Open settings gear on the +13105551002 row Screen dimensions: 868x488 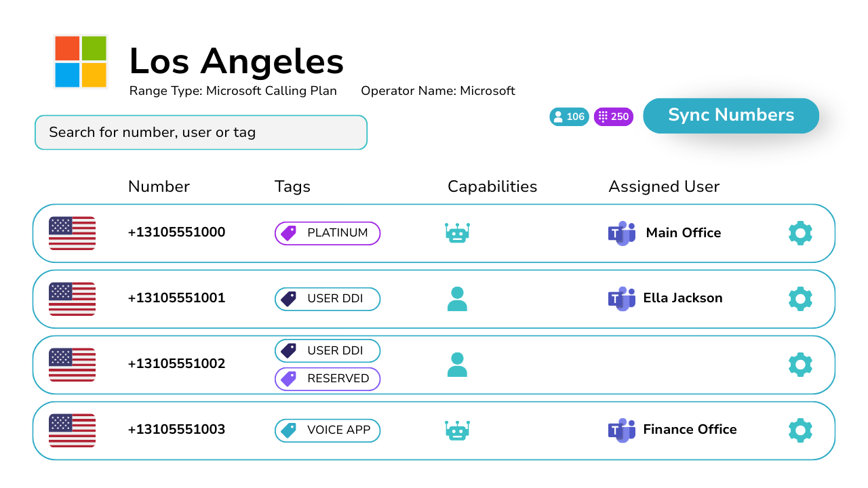[x=800, y=364]
